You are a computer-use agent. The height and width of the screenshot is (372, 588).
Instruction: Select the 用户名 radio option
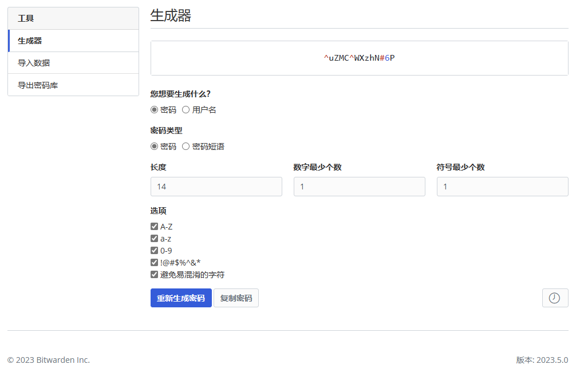click(186, 110)
